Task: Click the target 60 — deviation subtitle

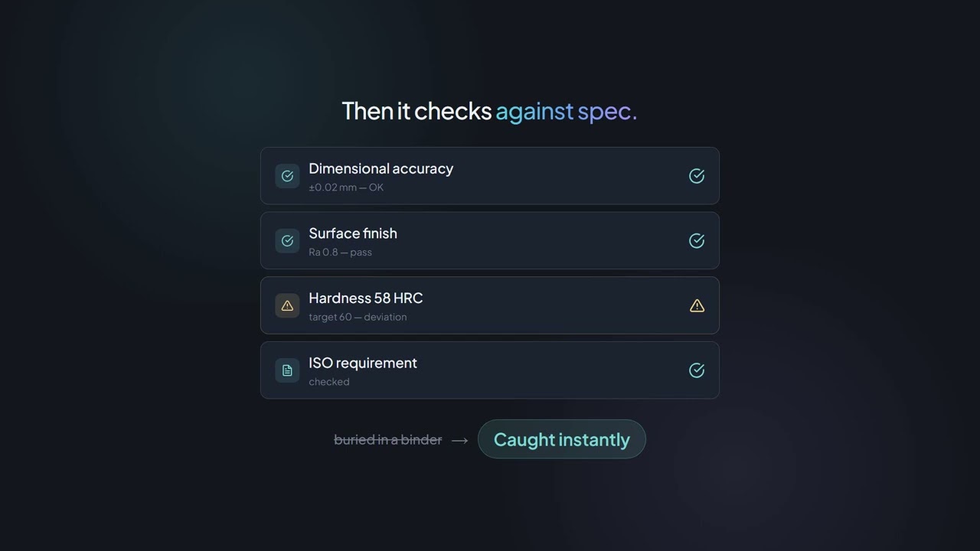Action: [x=358, y=317]
